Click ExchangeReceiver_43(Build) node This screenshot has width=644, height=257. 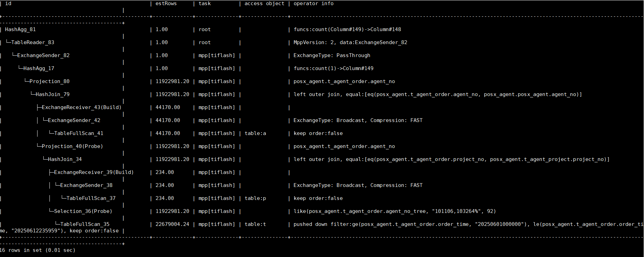[x=82, y=107]
